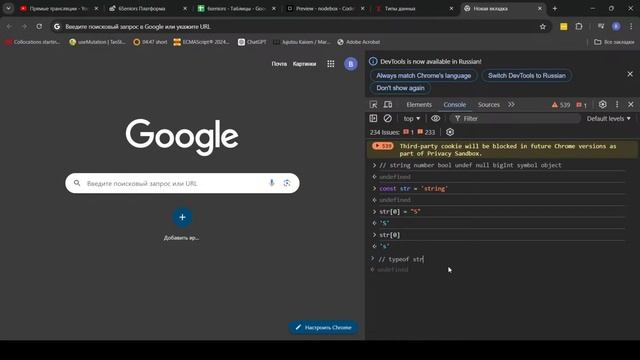Open the Adobe Acrobat bookmark
Image resolution: width=640 pixels, height=360 pixels.
(359, 42)
